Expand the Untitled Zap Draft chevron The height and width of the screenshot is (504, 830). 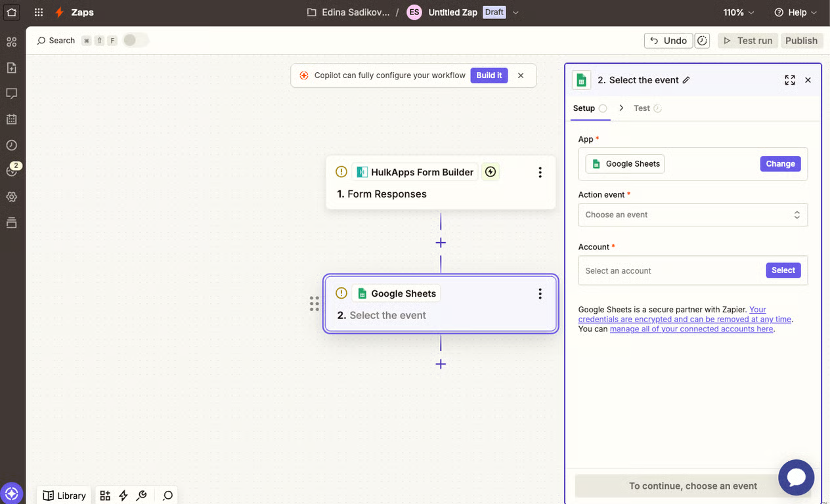(x=515, y=12)
